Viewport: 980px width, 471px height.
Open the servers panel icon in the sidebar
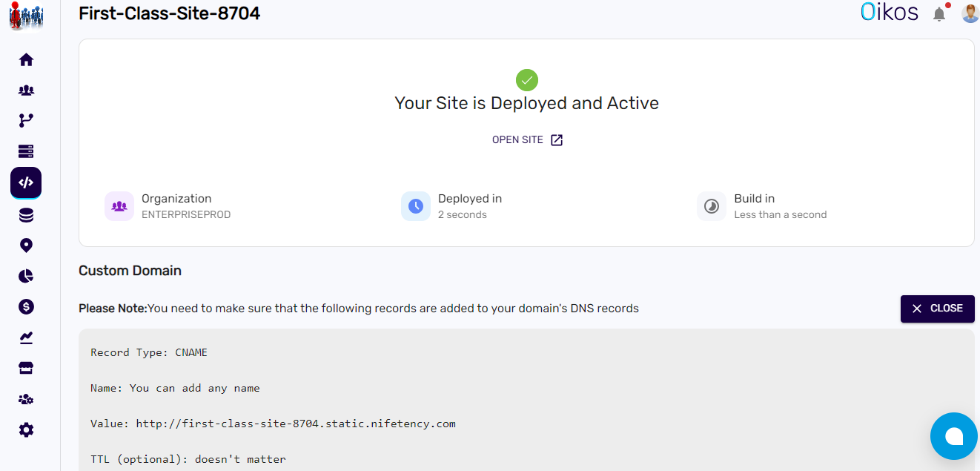point(26,151)
